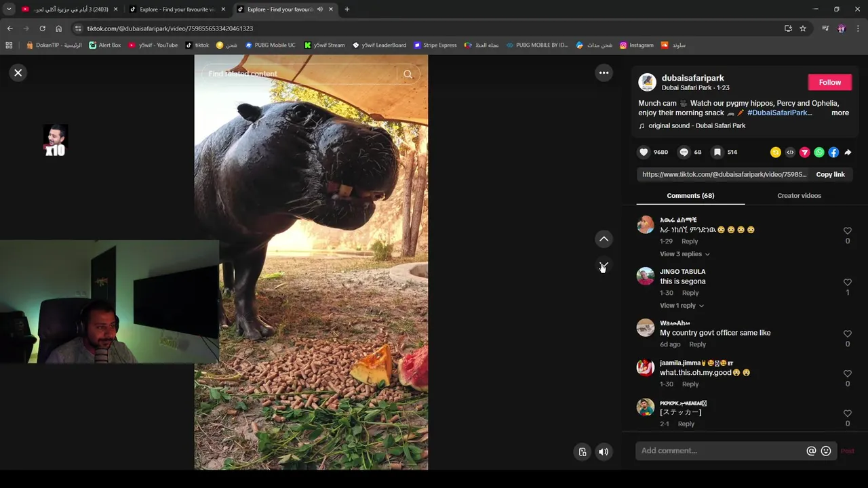The image size is (868, 488).
Task: Go to the next video with down arrow
Action: point(604,266)
